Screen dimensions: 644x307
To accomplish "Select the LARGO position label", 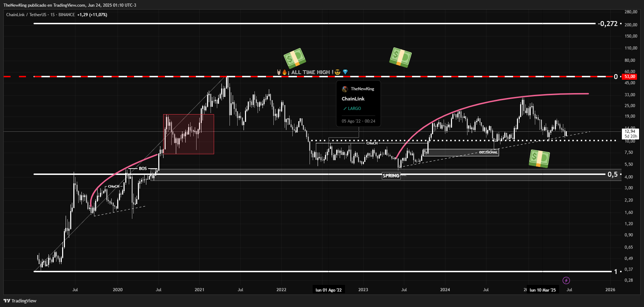I will [352, 109].
